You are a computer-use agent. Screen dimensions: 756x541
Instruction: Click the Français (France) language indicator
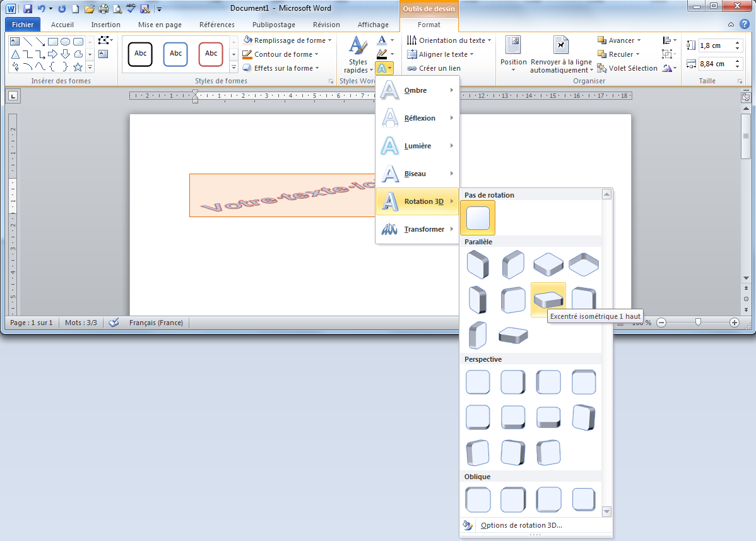point(157,323)
